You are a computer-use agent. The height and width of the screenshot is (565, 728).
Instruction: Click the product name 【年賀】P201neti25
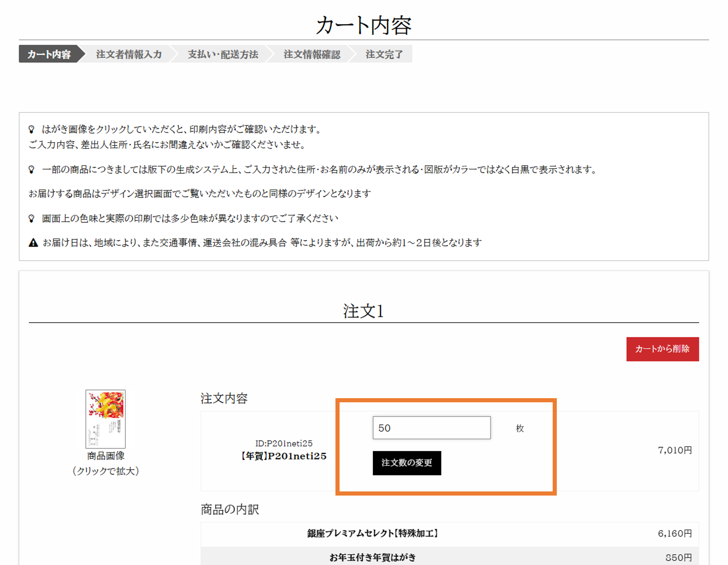[284, 456]
